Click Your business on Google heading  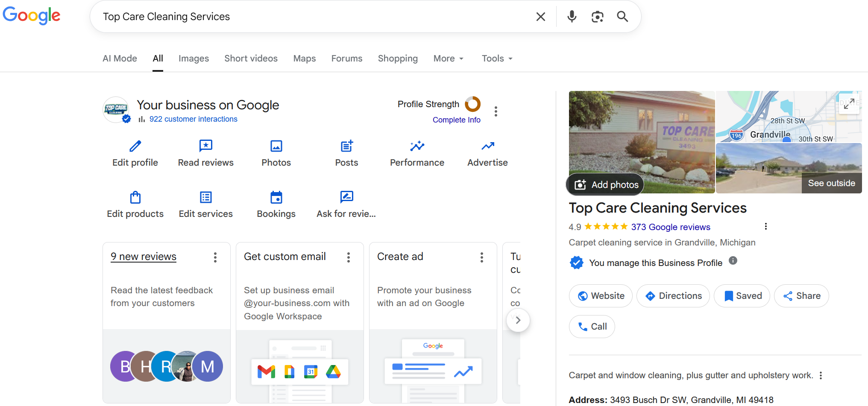point(208,105)
